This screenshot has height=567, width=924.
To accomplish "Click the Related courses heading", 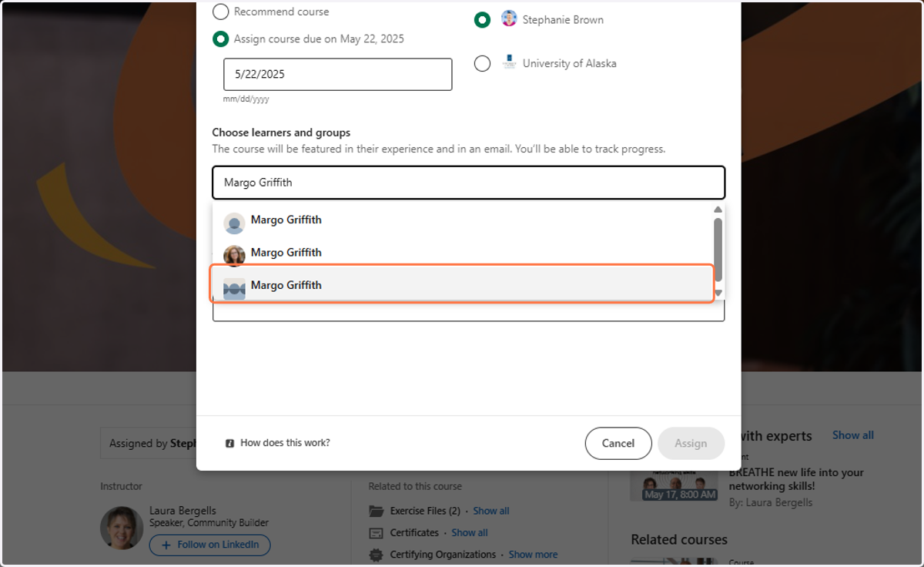I will point(679,539).
